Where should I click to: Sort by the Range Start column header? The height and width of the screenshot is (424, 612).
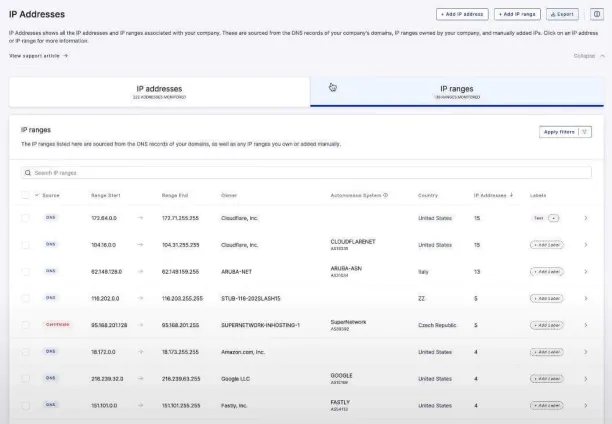coord(106,195)
